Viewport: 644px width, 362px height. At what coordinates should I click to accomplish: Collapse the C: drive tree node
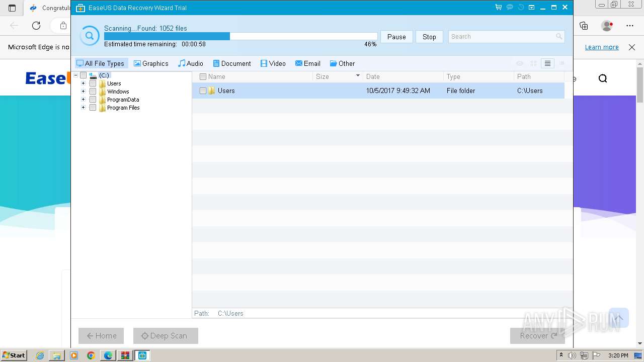(x=75, y=75)
